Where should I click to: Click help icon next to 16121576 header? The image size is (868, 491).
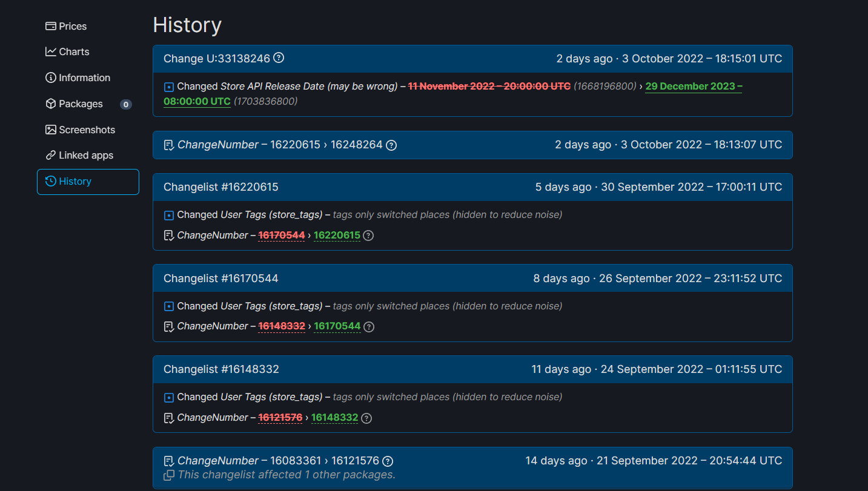(x=388, y=461)
